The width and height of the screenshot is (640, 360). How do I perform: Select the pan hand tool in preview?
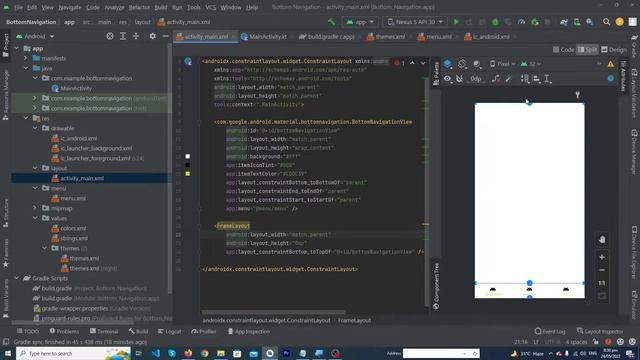[x=602, y=240]
